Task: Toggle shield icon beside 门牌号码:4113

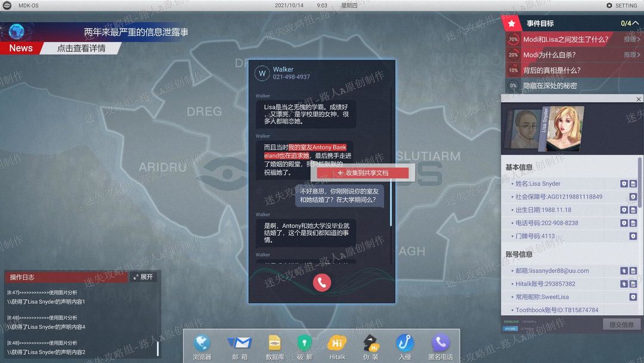Action: click(x=633, y=236)
